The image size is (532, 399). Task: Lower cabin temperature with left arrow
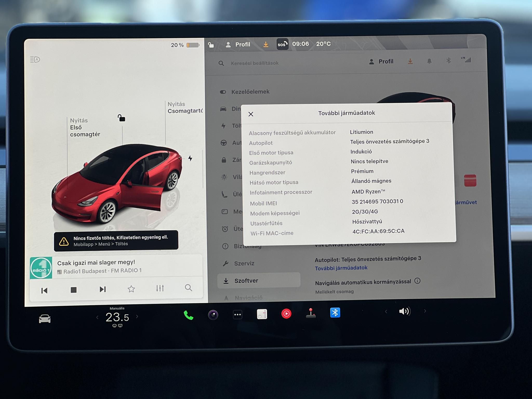tap(97, 317)
